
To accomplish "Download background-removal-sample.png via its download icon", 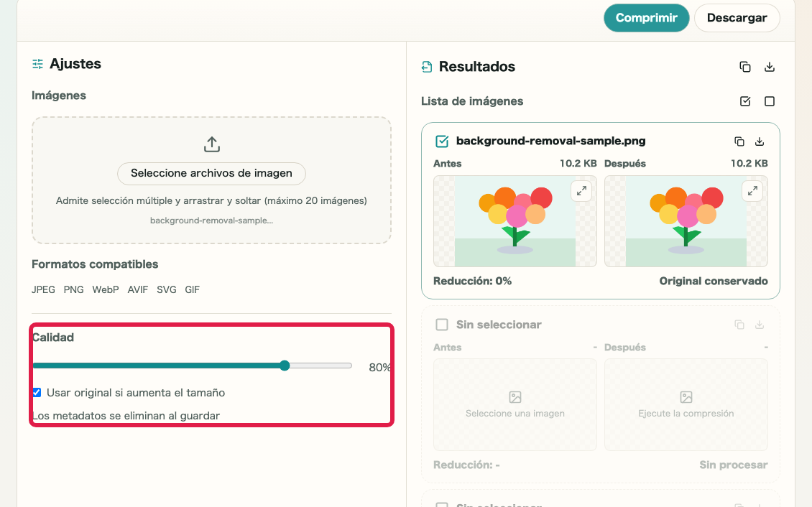I will pyautogui.click(x=759, y=141).
